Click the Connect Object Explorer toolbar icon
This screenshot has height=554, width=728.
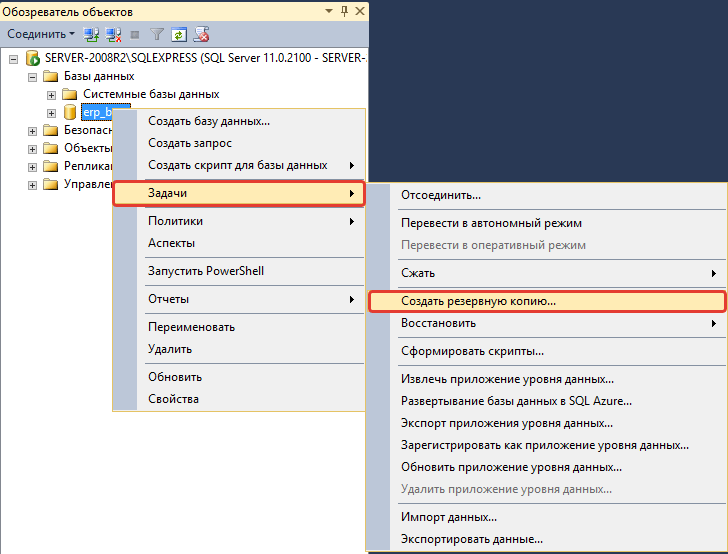point(91,34)
